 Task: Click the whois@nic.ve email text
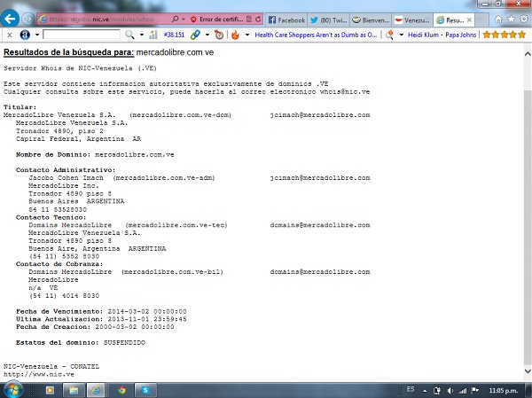click(345, 91)
